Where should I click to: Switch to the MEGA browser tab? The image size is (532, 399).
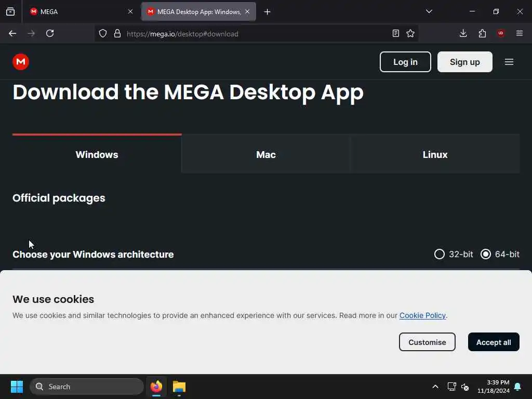pos(81,11)
